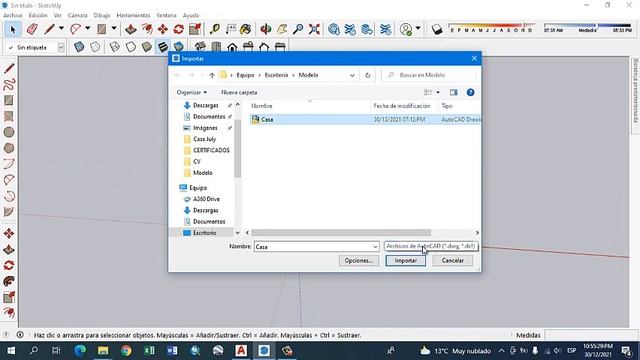The height and width of the screenshot is (360, 640).
Task: Choose the Zoom magnifier tool
Action: (298, 29)
